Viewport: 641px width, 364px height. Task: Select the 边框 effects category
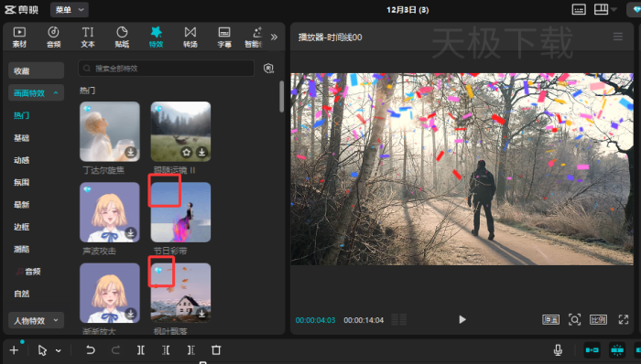pos(22,227)
